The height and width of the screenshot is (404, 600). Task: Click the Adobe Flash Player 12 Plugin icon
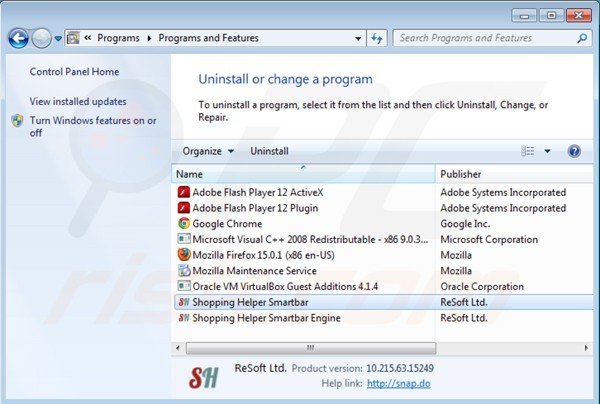tap(184, 208)
